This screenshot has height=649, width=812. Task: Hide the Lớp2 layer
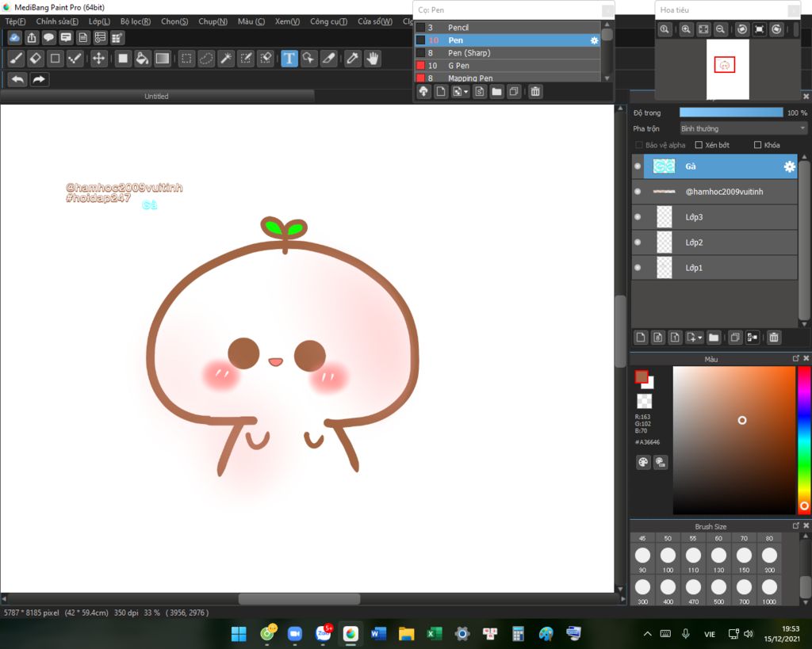click(x=638, y=242)
